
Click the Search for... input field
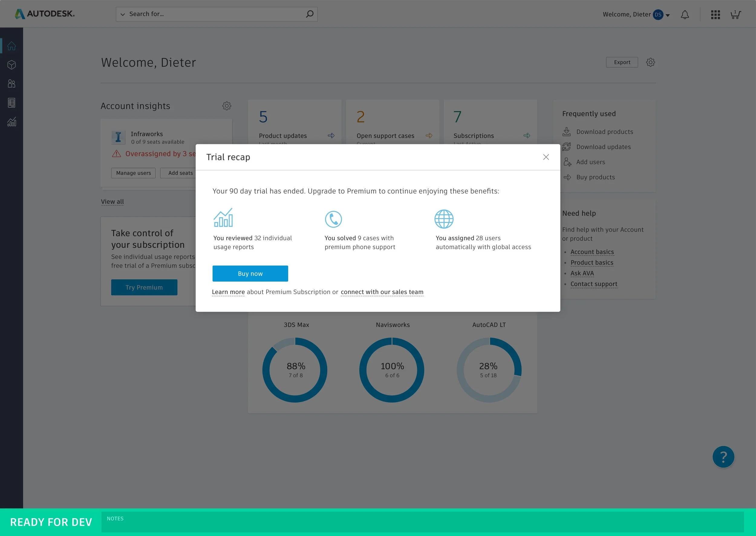[214, 14]
